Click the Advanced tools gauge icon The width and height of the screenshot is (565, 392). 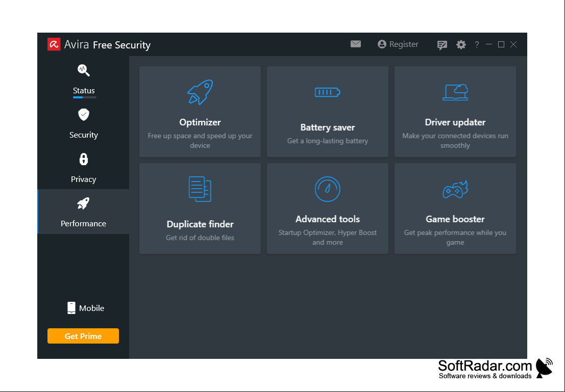(x=328, y=189)
